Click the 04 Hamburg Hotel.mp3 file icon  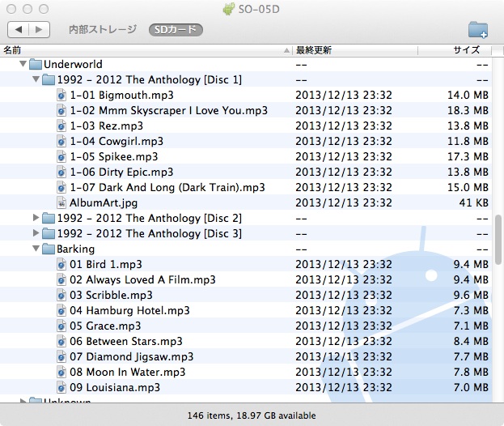click(61, 311)
